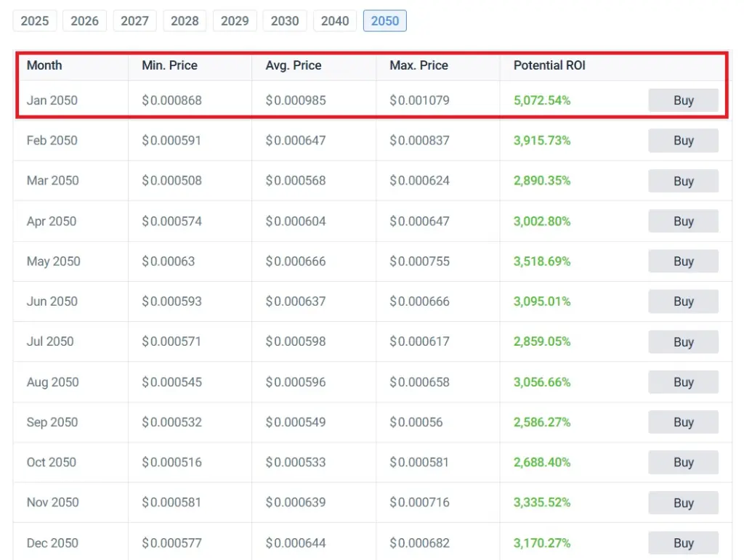The width and height of the screenshot is (744, 560).
Task: Click the Max. Price column header
Action: (x=418, y=65)
